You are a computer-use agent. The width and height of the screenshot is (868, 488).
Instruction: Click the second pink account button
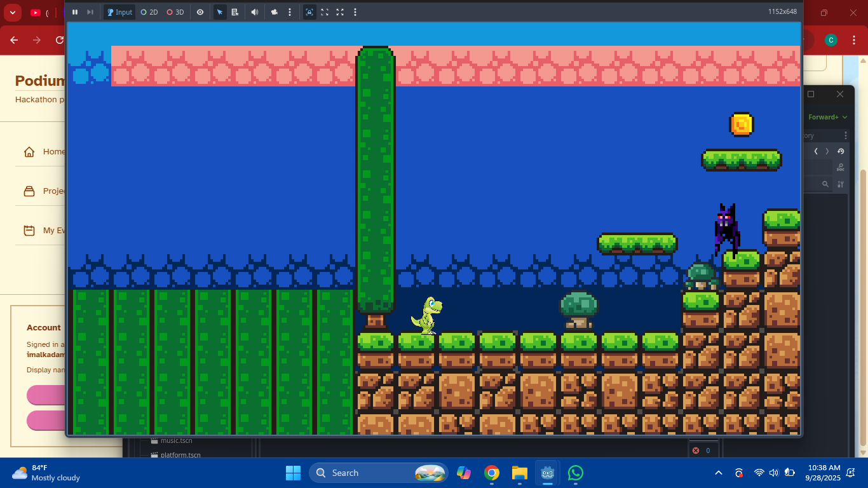(46, 420)
